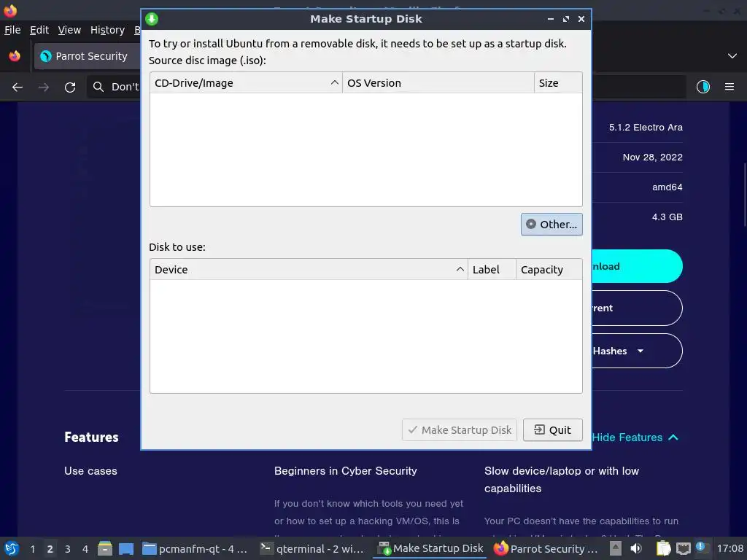Click Firefox forward arrow button
This screenshot has width=747, height=560.
pyautogui.click(x=44, y=87)
